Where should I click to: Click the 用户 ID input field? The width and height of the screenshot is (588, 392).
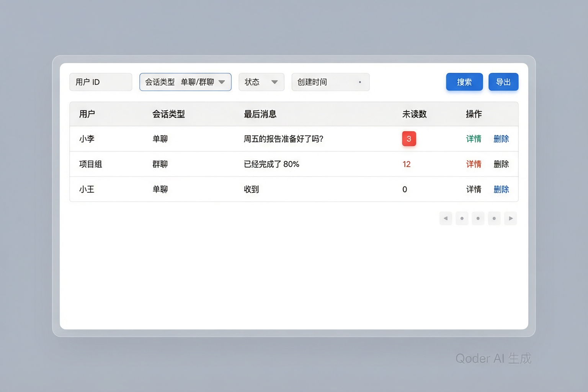tap(101, 82)
